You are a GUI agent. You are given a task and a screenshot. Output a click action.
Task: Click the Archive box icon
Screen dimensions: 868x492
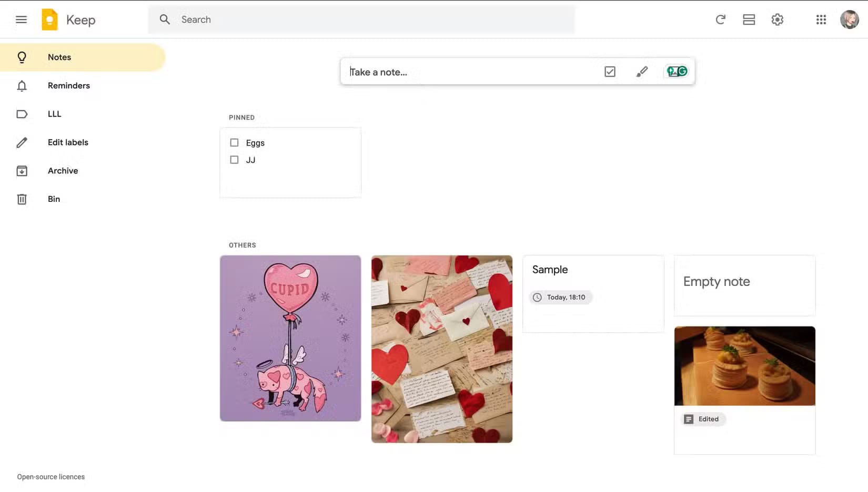coord(22,171)
